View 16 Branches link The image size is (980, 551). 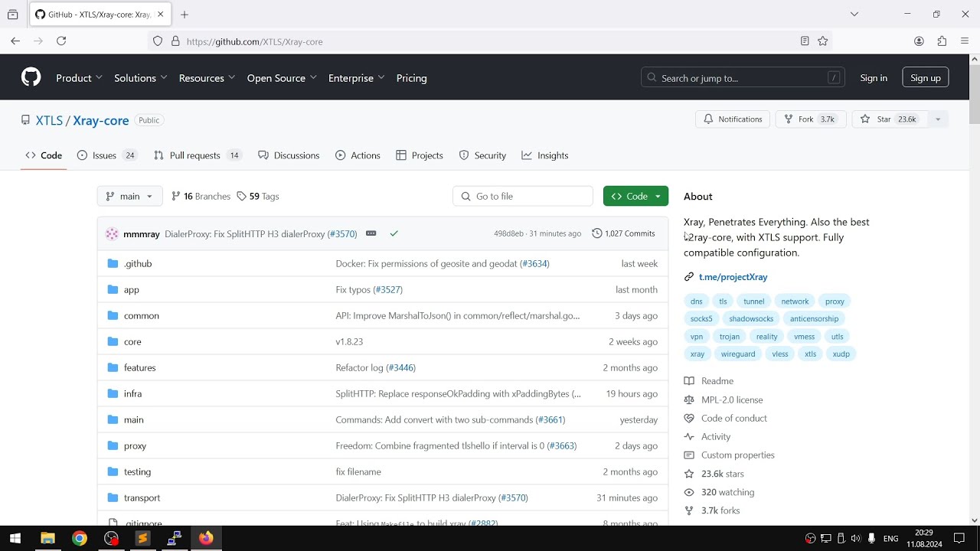tap(201, 196)
